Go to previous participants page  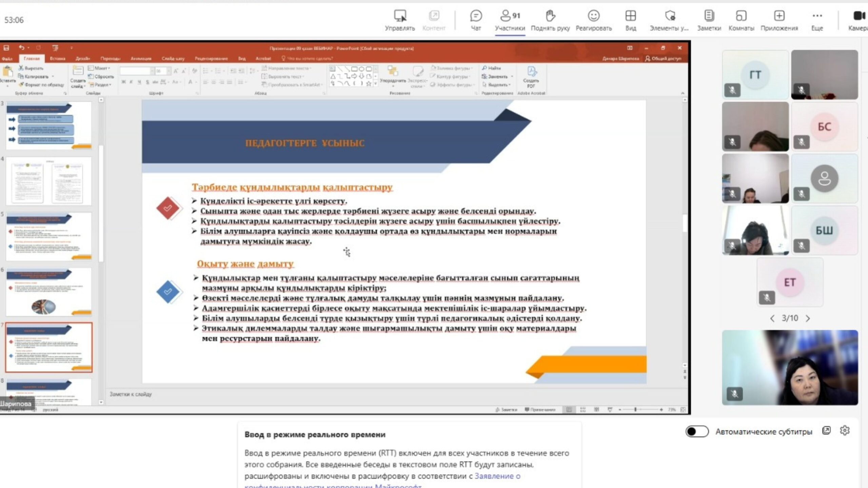[x=772, y=318]
